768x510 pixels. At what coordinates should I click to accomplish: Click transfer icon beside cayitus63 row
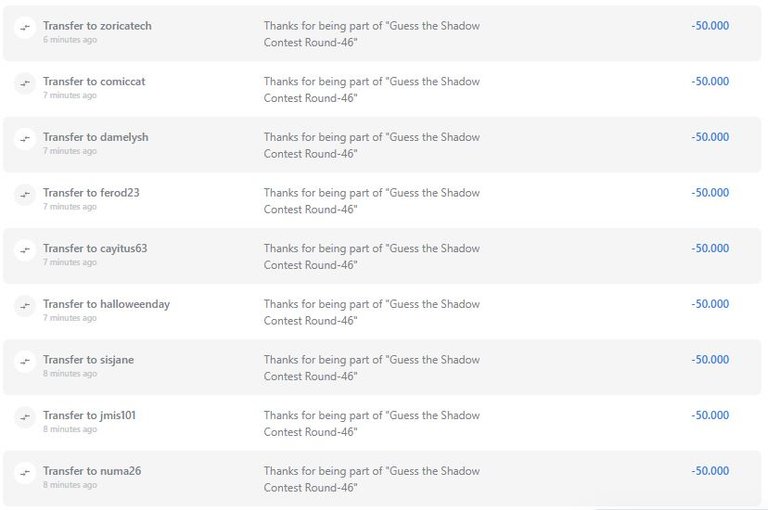click(25, 250)
